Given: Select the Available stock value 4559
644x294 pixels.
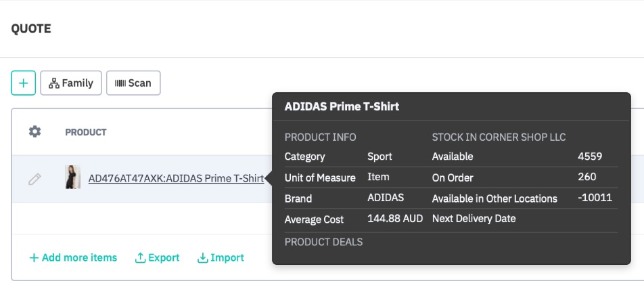Looking at the screenshot, I should (589, 156).
